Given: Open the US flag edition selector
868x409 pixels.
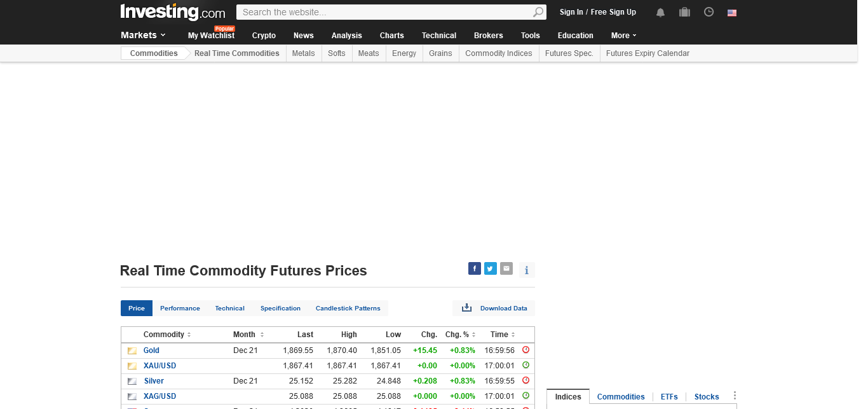Looking at the screenshot, I should coord(732,13).
